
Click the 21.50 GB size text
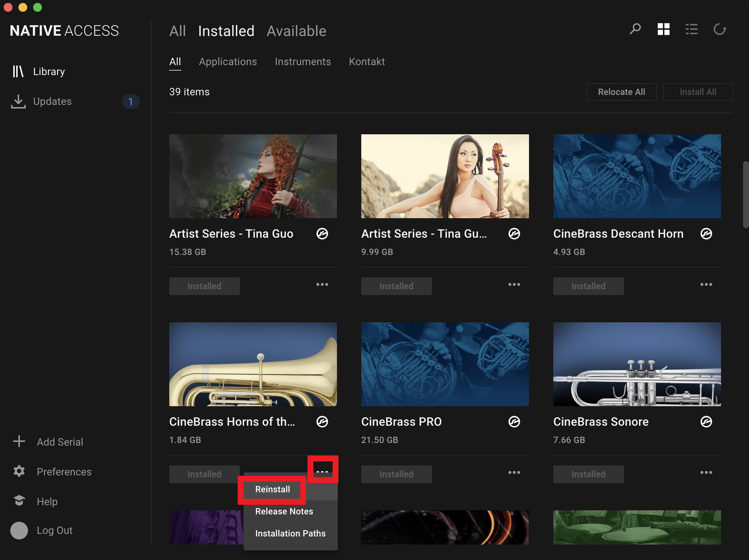coord(380,440)
